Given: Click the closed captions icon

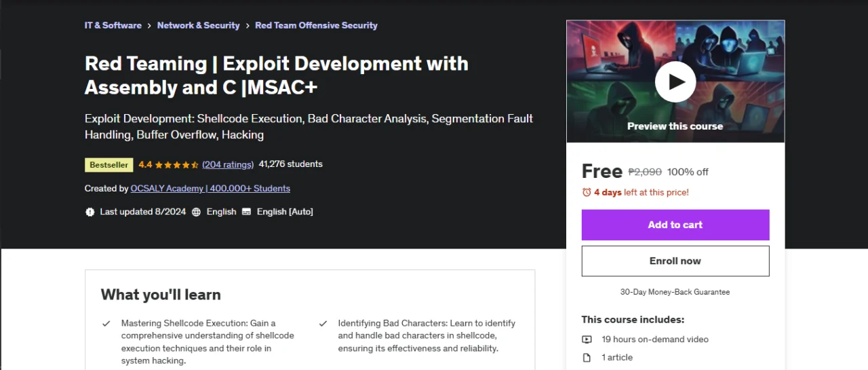Looking at the screenshot, I should (x=246, y=212).
